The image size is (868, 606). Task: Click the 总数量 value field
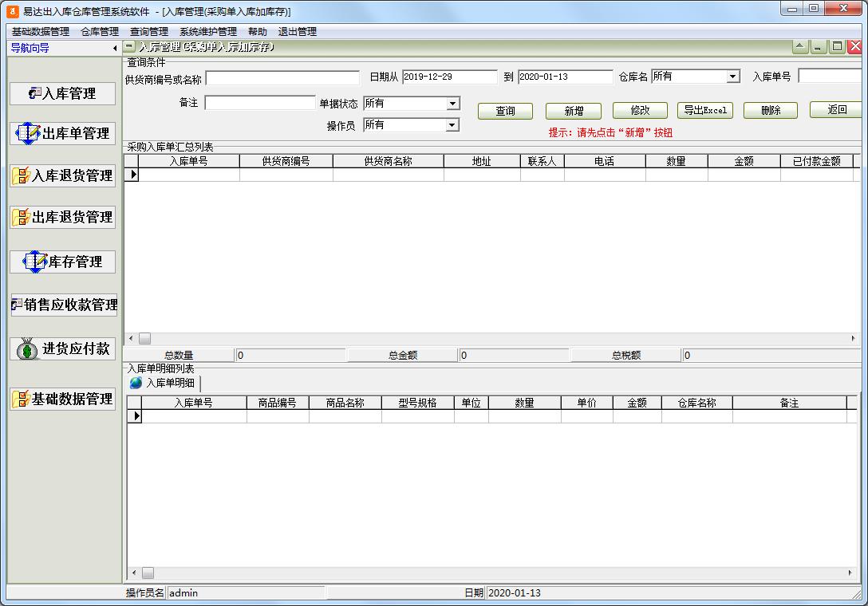290,356
